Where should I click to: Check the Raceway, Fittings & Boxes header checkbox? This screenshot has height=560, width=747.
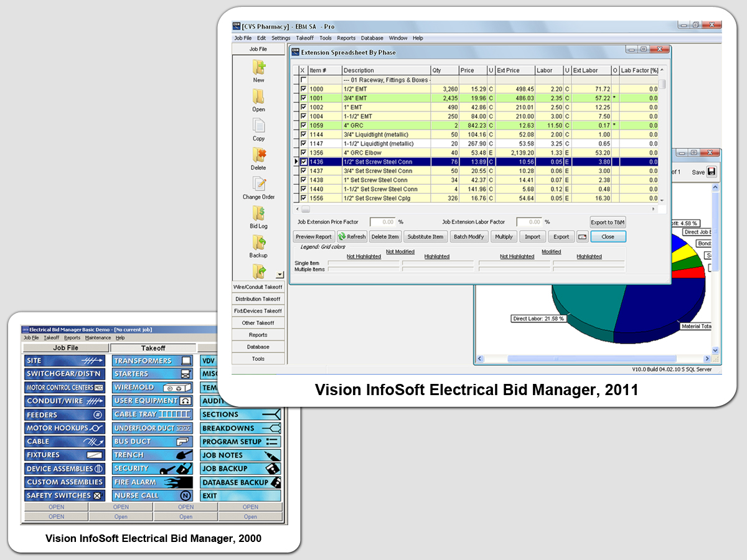click(303, 80)
